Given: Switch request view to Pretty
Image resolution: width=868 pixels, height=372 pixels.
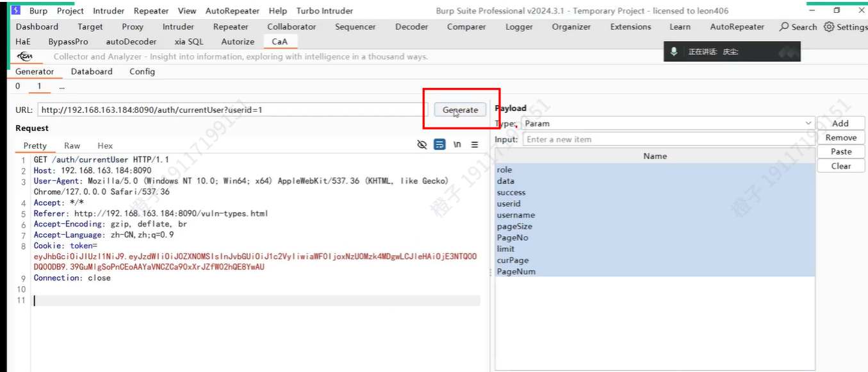Looking at the screenshot, I should click(x=35, y=146).
